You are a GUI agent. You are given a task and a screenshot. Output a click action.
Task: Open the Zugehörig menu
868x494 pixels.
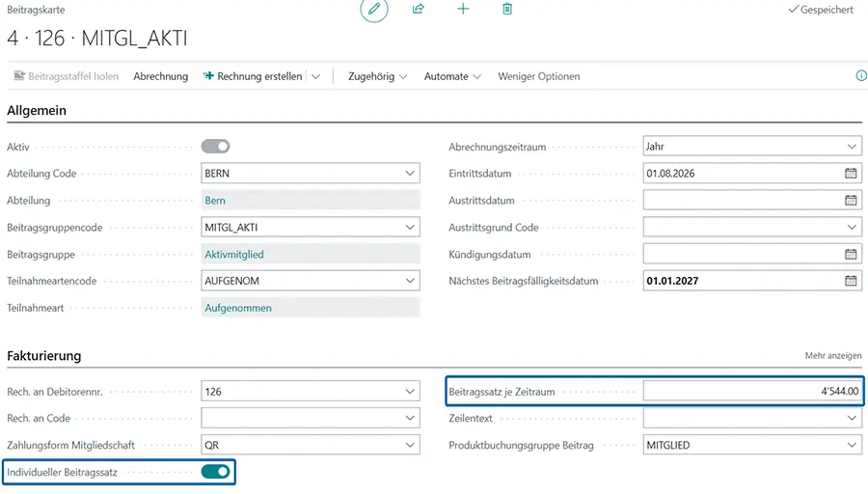click(x=377, y=76)
